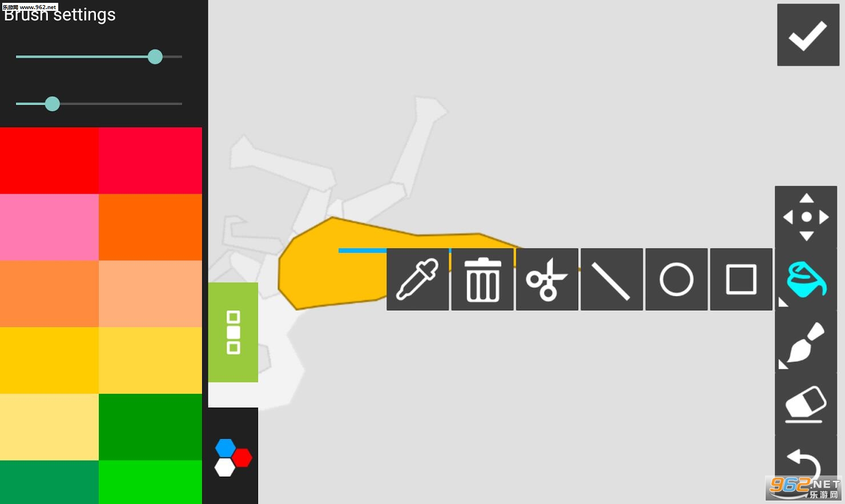The image size is (845, 504).
Task: Select the eyedropper color picker tool
Action: pos(417,279)
